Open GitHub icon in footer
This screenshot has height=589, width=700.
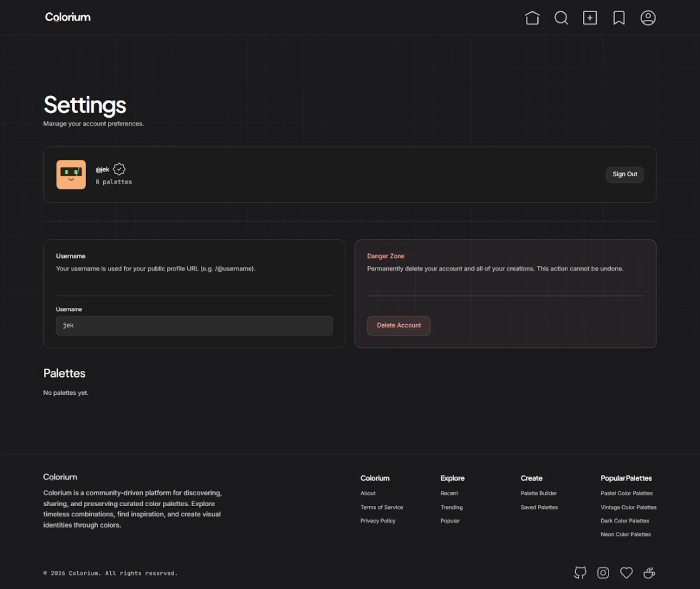point(580,573)
